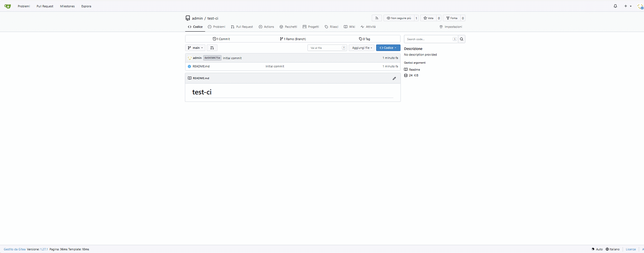Click the admin avatar in the commit row
Image resolution: width=644 pixels, height=253 pixels.
click(x=190, y=58)
